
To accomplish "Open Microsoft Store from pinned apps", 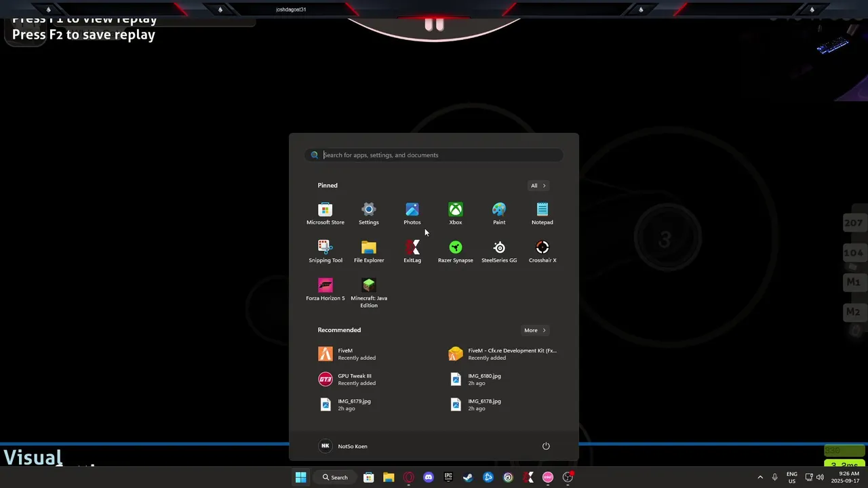I will point(325,213).
